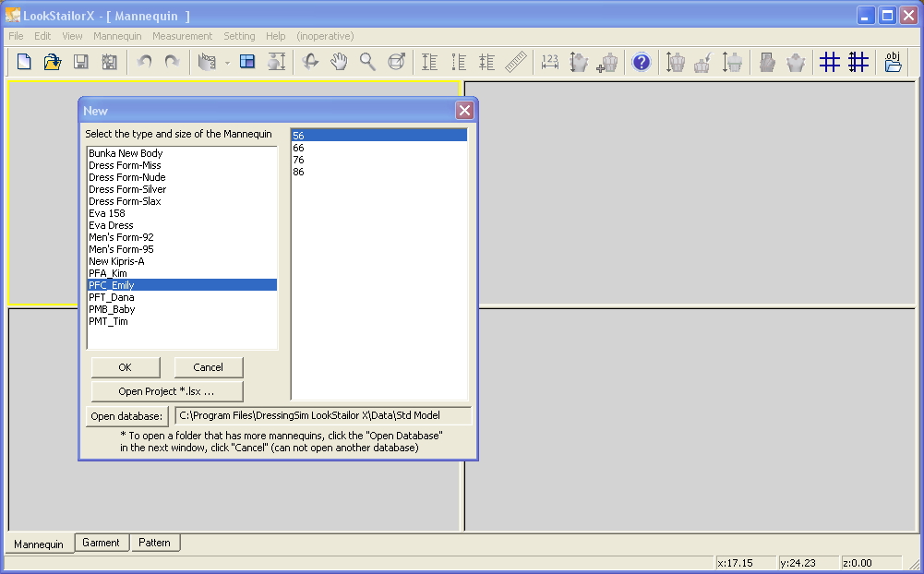924x574 pixels.
Task: Open the File menu
Action: [x=16, y=36]
